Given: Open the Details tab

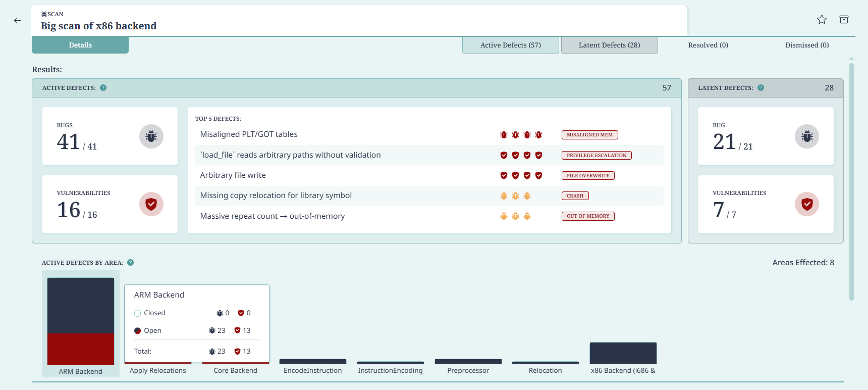Looking at the screenshot, I should 80,45.
